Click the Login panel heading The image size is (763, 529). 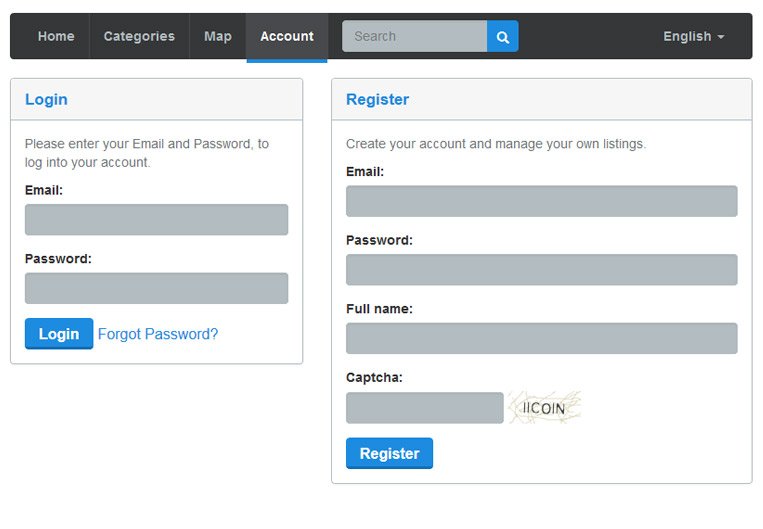pyautogui.click(x=46, y=99)
